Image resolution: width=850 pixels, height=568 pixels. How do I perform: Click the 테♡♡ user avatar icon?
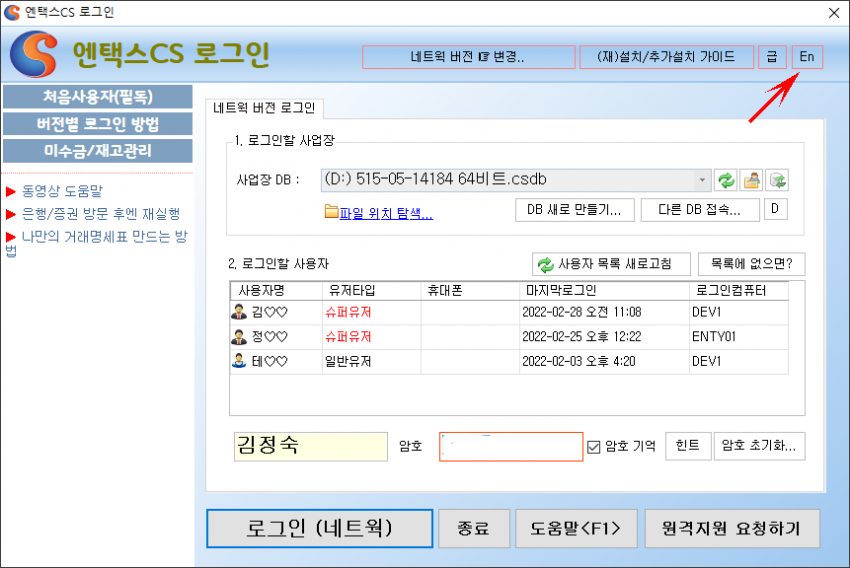click(x=239, y=361)
